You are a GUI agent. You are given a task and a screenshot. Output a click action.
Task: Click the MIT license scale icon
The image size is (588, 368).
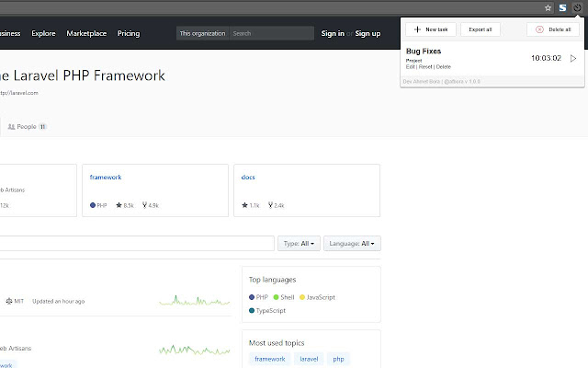[x=9, y=301]
